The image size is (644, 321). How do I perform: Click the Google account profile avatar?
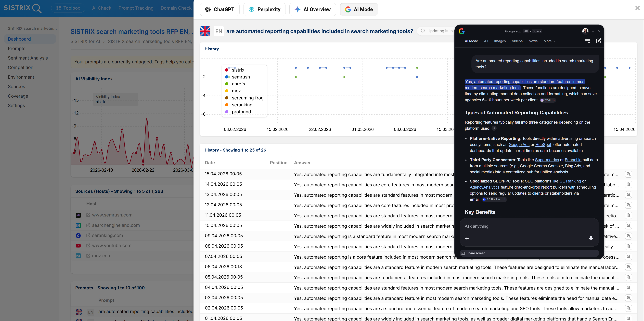tap(585, 31)
